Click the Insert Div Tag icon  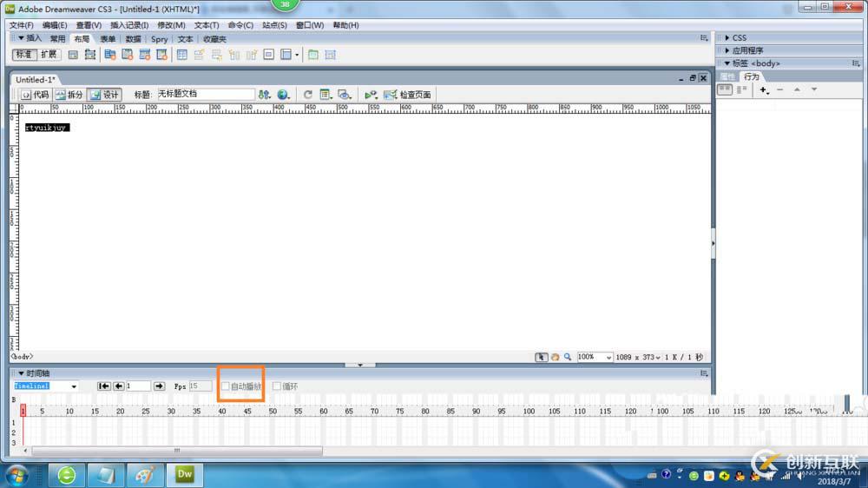[x=73, y=55]
